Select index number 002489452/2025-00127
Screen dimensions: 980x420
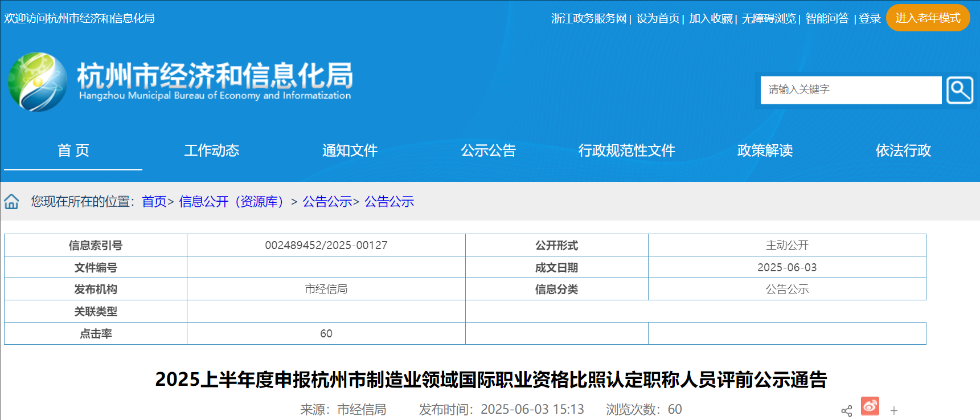click(326, 245)
